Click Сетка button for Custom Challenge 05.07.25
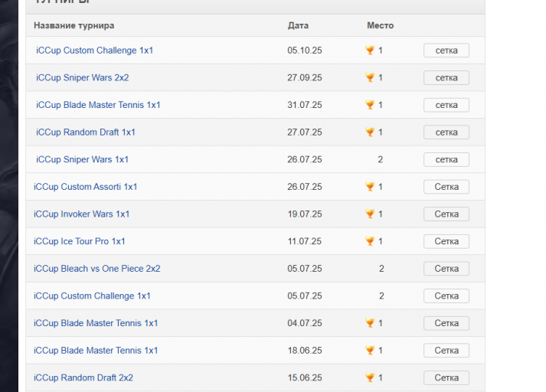 tap(446, 296)
